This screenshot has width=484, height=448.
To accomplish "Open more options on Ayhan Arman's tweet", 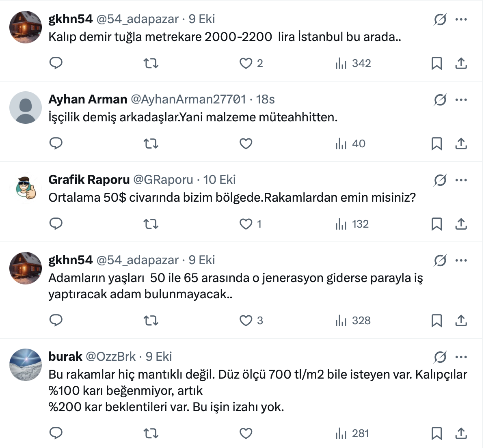I will click(461, 100).
